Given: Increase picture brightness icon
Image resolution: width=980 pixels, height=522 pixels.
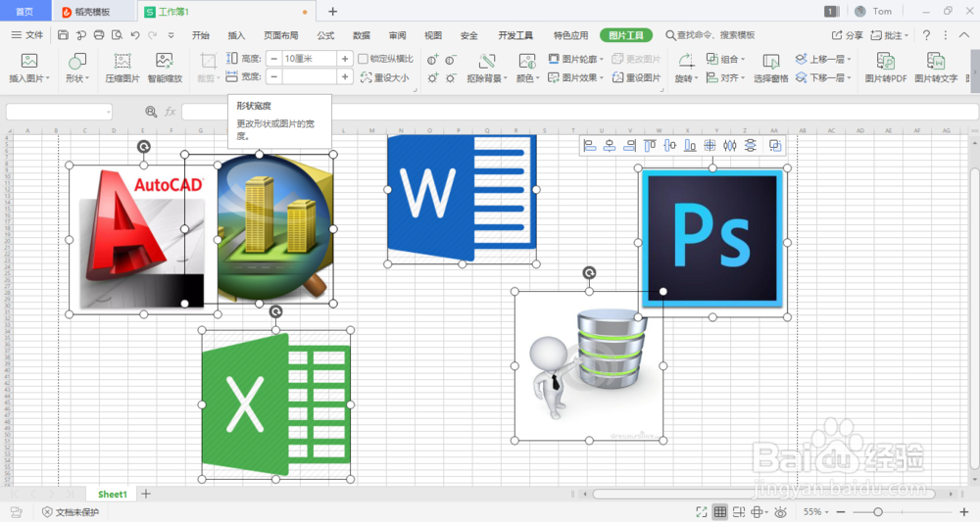Looking at the screenshot, I should [x=432, y=78].
